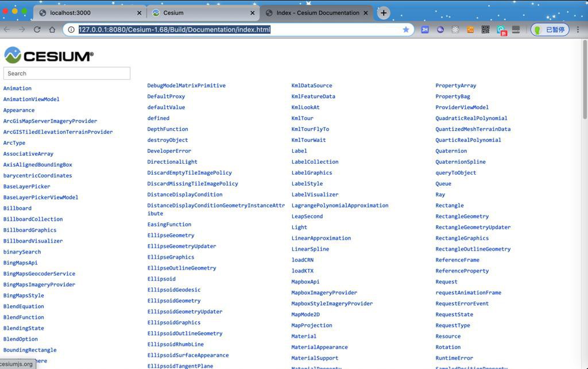Open the defaultValue link
This screenshot has height=369, width=588.
coord(166,107)
